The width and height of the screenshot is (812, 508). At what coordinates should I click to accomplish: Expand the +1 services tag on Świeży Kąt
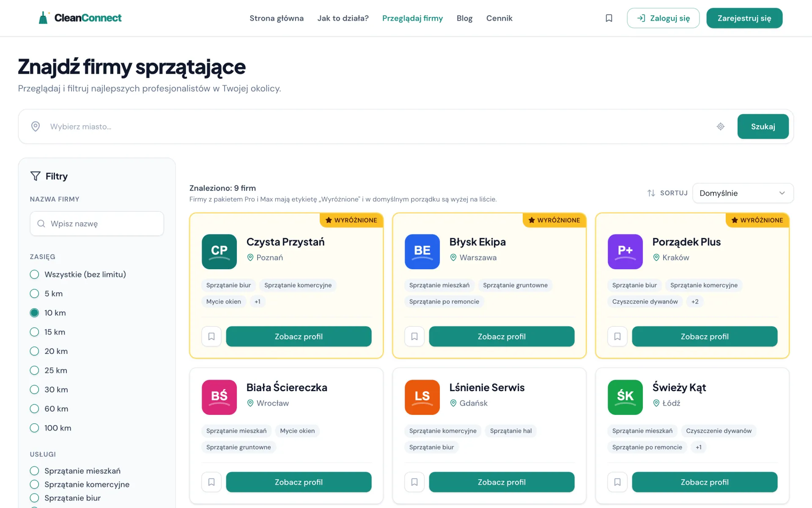tap(699, 447)
